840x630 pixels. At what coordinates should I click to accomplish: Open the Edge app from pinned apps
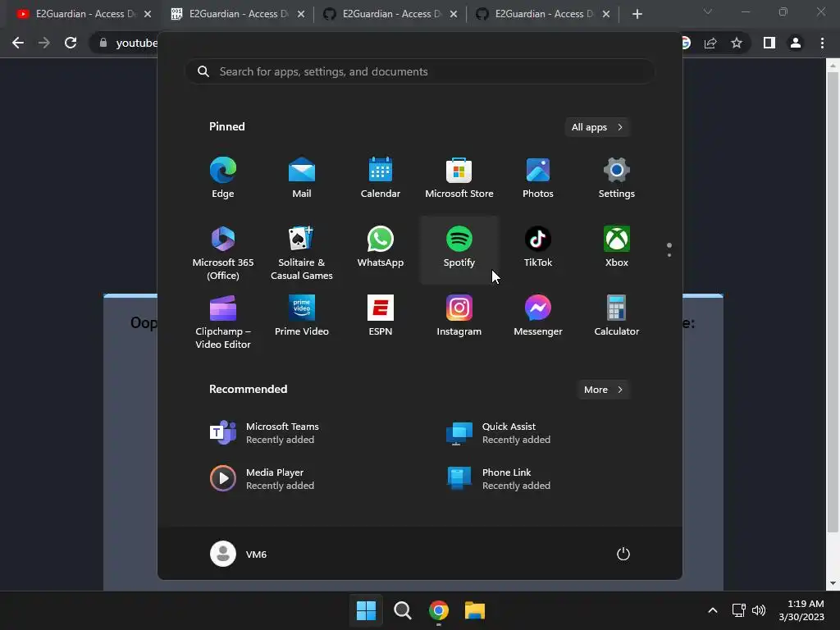(x=223, y=178)
